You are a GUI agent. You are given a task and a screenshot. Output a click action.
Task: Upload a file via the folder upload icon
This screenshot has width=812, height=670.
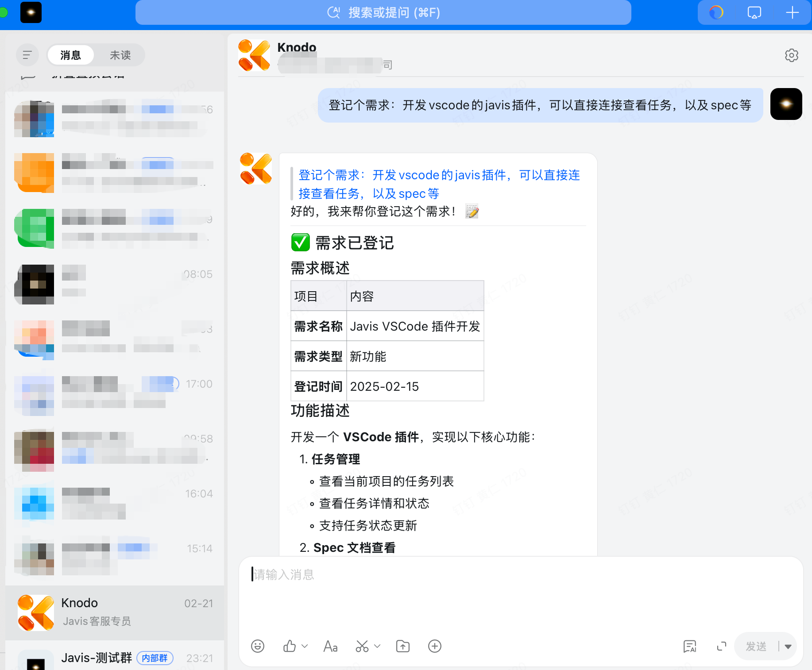[402, 646]
